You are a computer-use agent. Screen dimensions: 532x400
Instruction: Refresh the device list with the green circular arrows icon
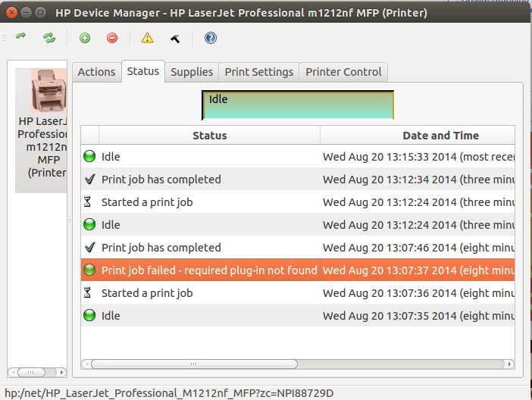49,38
